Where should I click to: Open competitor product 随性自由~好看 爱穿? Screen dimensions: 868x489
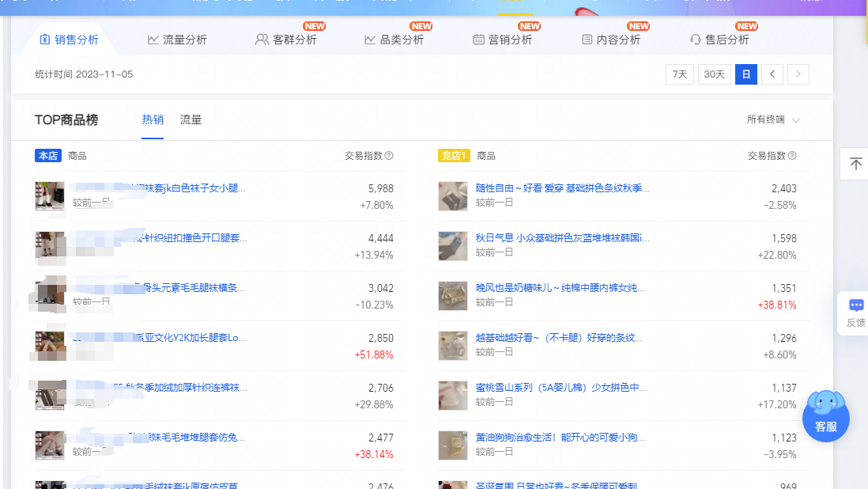pos(562,188)
